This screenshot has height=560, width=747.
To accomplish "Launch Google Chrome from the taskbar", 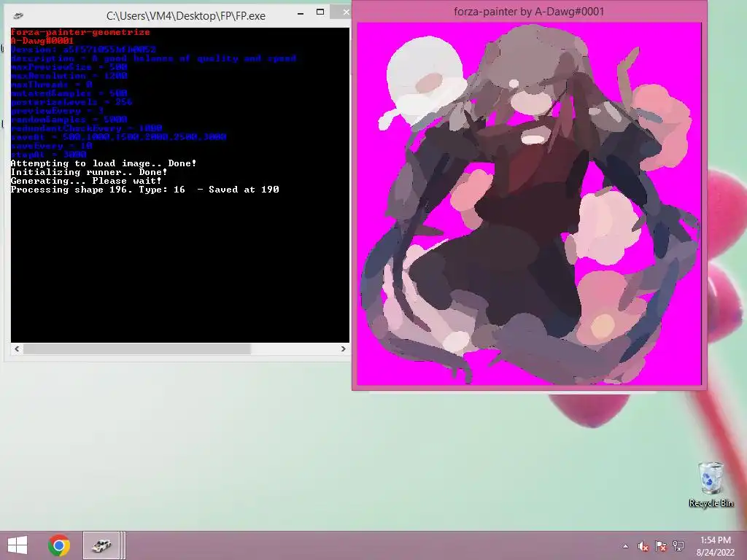I will click(x=59, y=545).
